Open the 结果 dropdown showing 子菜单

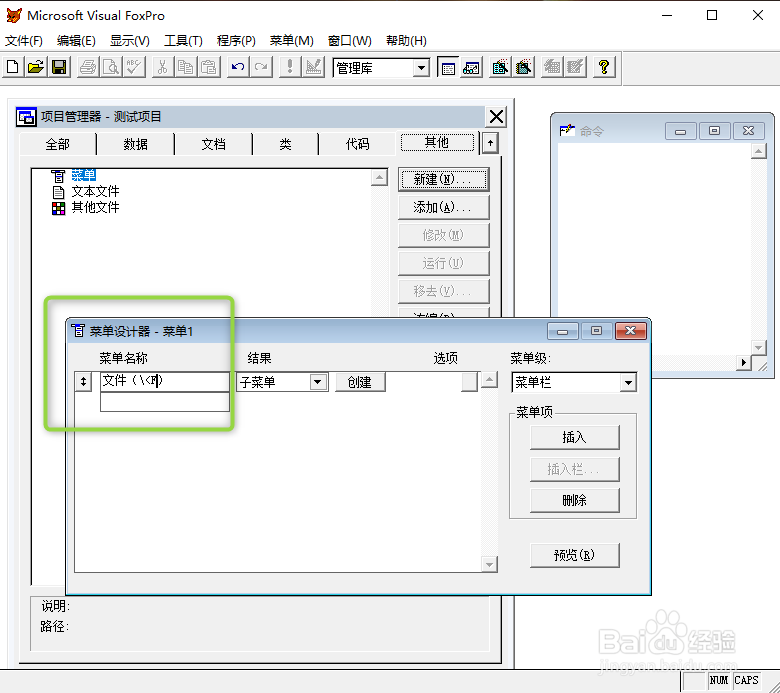click(317, 382)
